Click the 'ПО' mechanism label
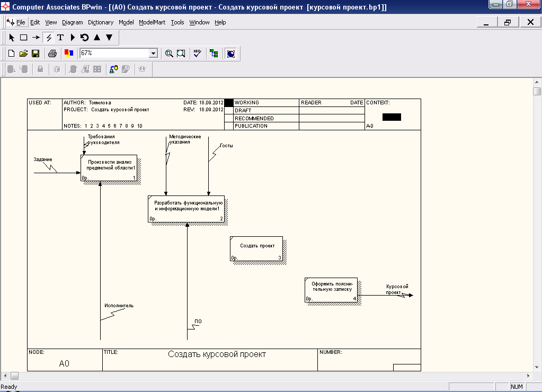 coord(198,321)
